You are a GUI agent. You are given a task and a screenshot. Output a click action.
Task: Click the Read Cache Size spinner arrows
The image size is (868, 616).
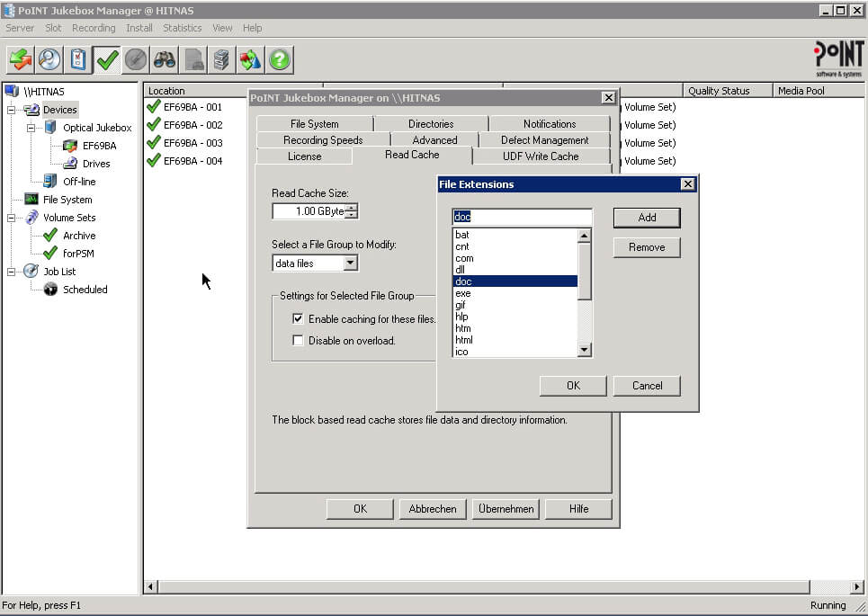(352, 210)
